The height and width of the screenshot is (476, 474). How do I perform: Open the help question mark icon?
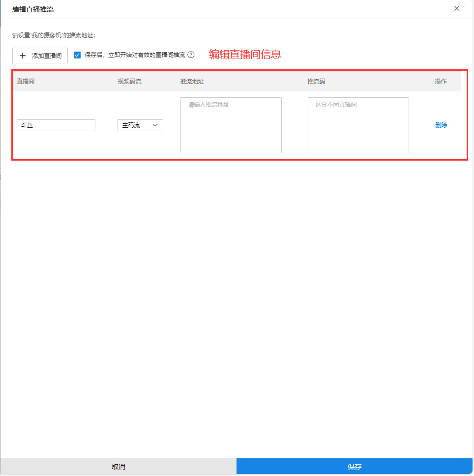(191, 55)
